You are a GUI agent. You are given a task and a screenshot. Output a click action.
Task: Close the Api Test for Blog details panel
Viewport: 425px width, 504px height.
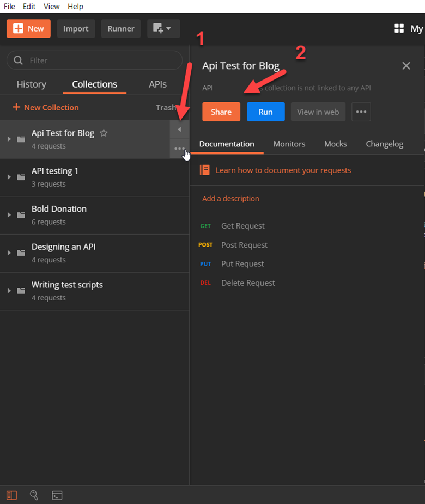coord(406,66)
